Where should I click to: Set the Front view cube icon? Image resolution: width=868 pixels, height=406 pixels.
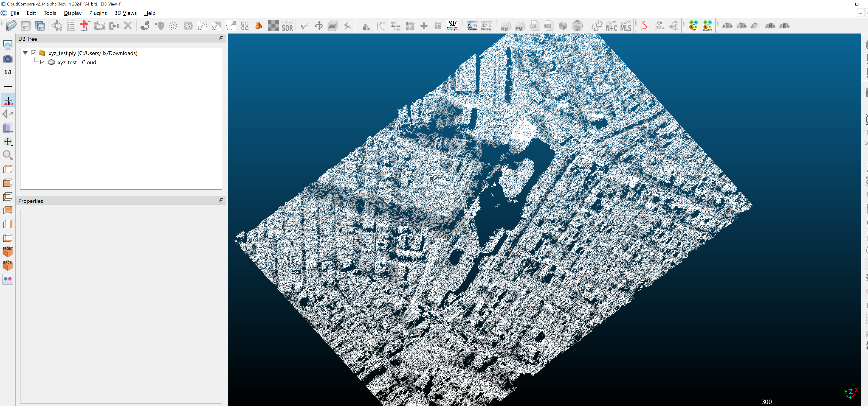point(8,251)
